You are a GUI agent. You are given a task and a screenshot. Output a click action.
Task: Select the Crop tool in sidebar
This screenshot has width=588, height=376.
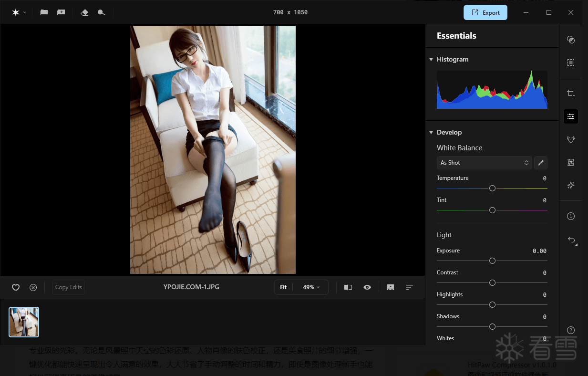[x=571, y=94]
